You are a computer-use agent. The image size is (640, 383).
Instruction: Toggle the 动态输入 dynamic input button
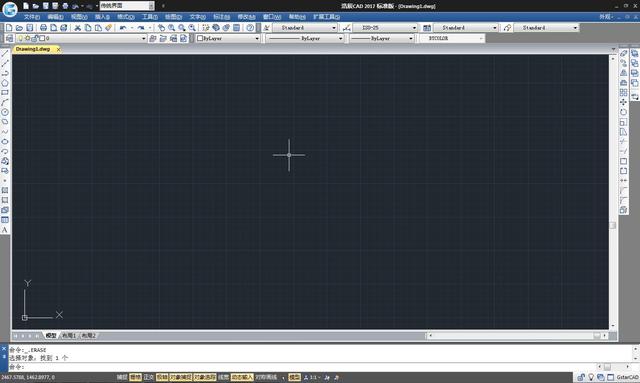point(242,377)
